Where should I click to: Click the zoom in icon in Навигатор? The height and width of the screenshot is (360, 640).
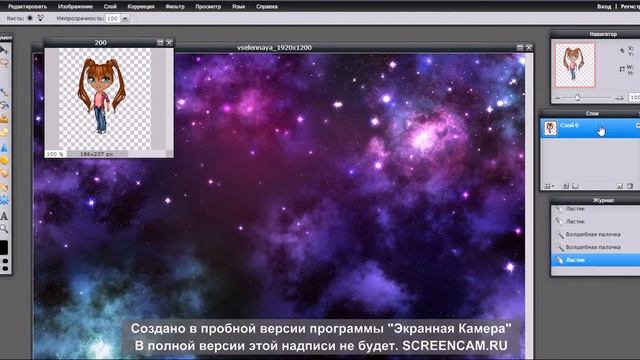point(619,98)
